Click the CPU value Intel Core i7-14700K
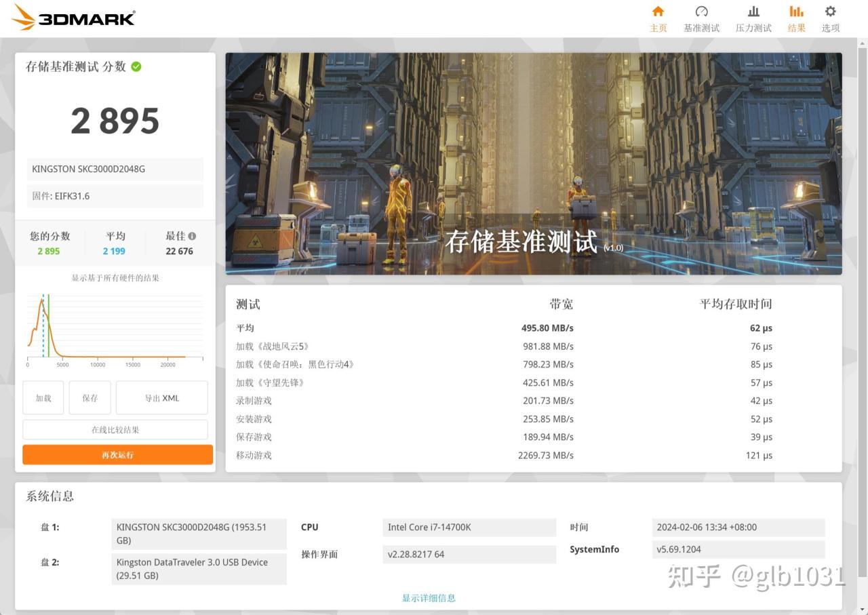 pos(469,528)
